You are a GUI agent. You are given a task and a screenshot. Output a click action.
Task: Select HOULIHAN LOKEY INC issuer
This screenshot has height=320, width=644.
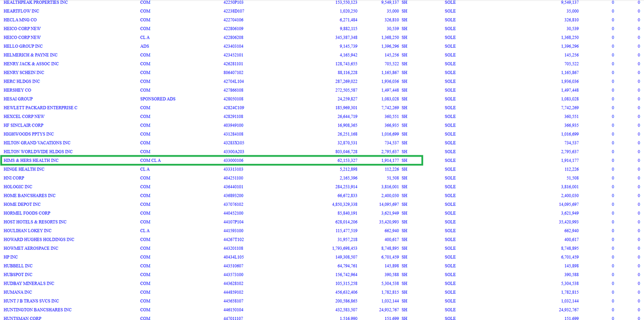[x=27, y=230]
